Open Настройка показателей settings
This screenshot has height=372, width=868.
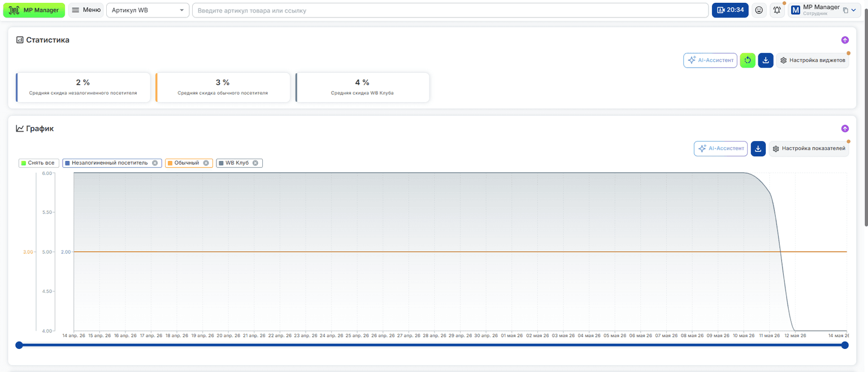(809, 148)
